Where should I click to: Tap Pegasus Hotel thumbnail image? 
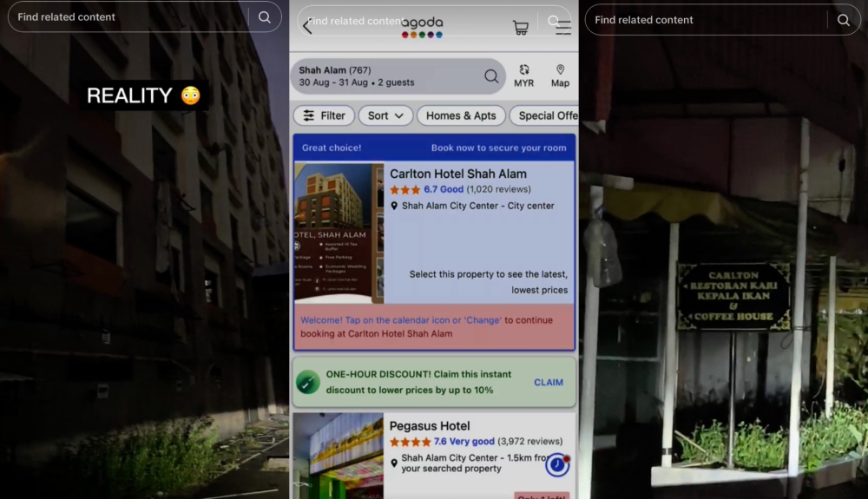click(x=339, y=456)
